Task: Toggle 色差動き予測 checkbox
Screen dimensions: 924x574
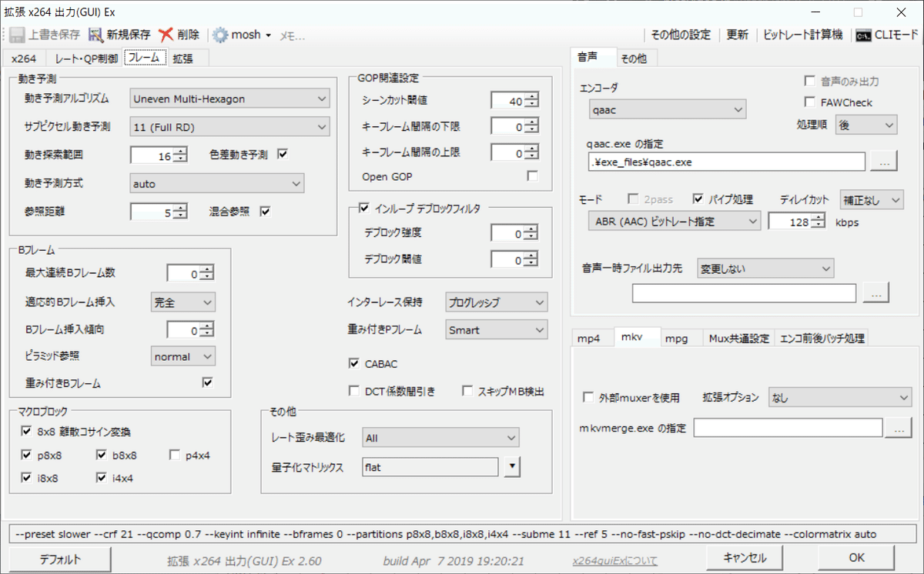Action: coord(282,155)
